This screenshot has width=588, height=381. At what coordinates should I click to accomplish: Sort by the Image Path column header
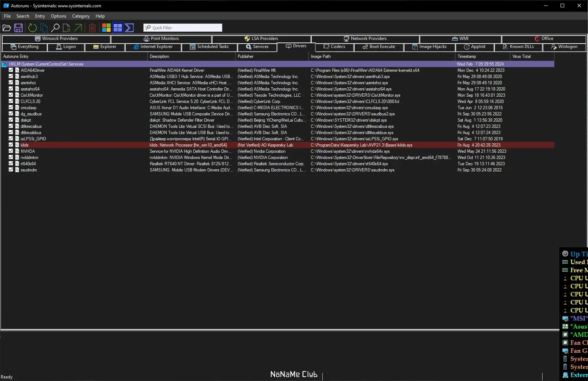(382, 56)
